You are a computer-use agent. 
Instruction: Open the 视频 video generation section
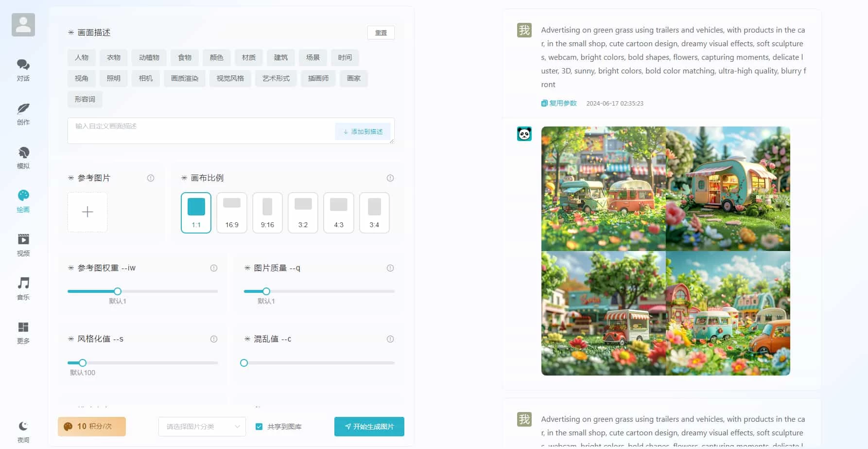click(x=23, y=243)
